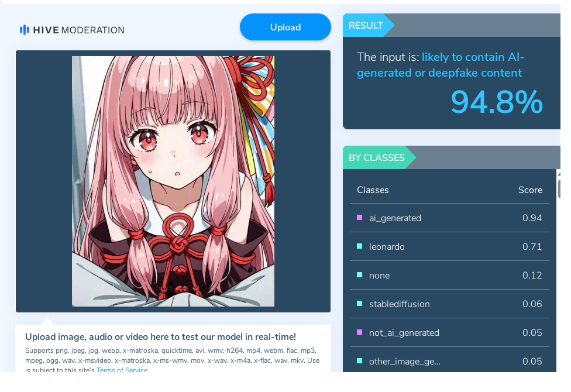
Task: Click the Hive Moderation logo icon
Action: coord(25,30)
